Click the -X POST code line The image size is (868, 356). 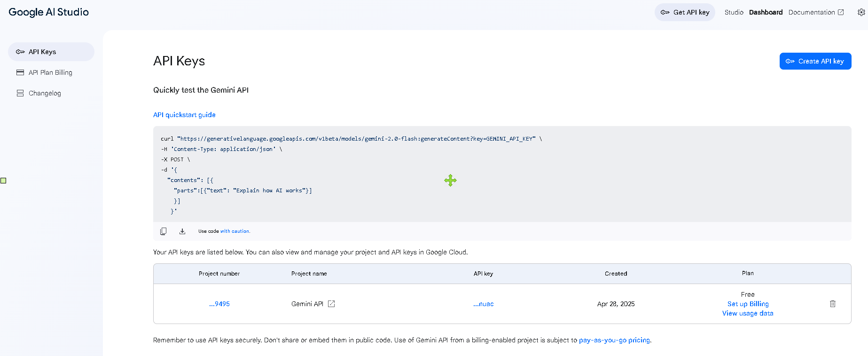coord(175,159)
